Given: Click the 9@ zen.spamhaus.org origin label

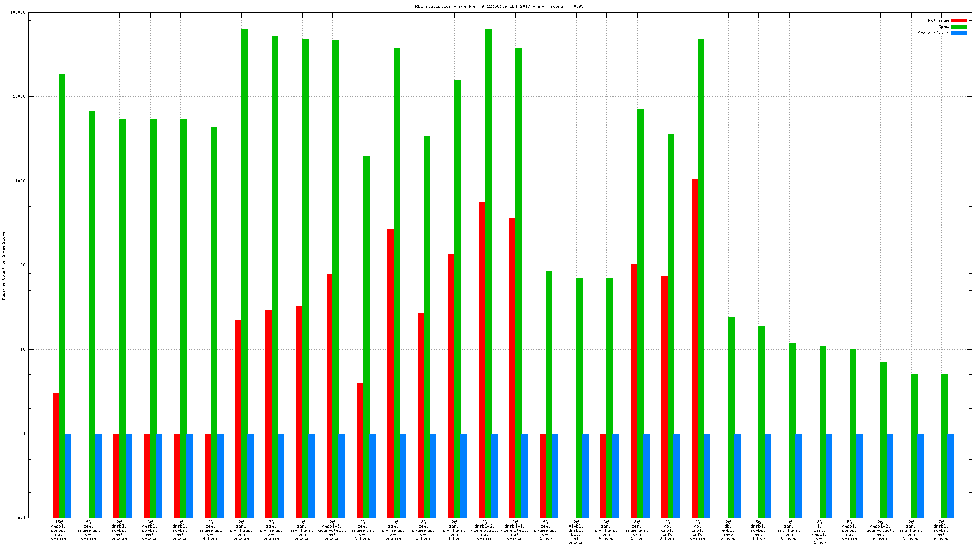Looking at the screenshot, I should 89,530.
